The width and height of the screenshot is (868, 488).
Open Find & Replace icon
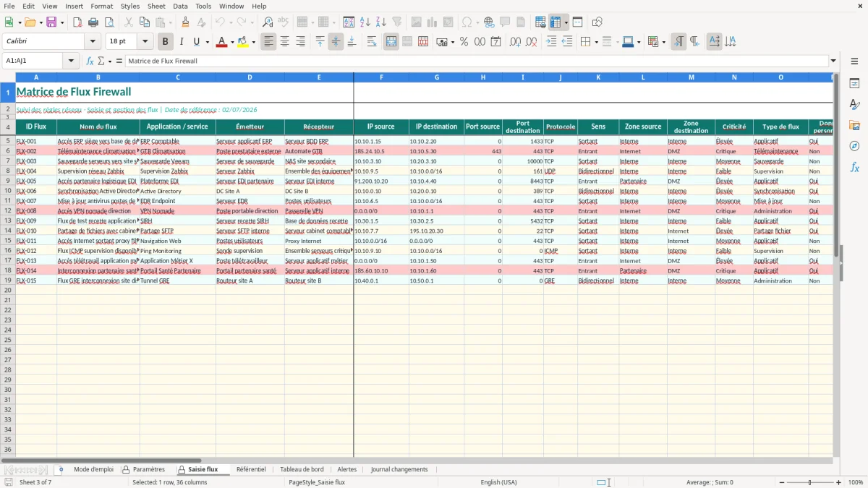tap(268, 22)
